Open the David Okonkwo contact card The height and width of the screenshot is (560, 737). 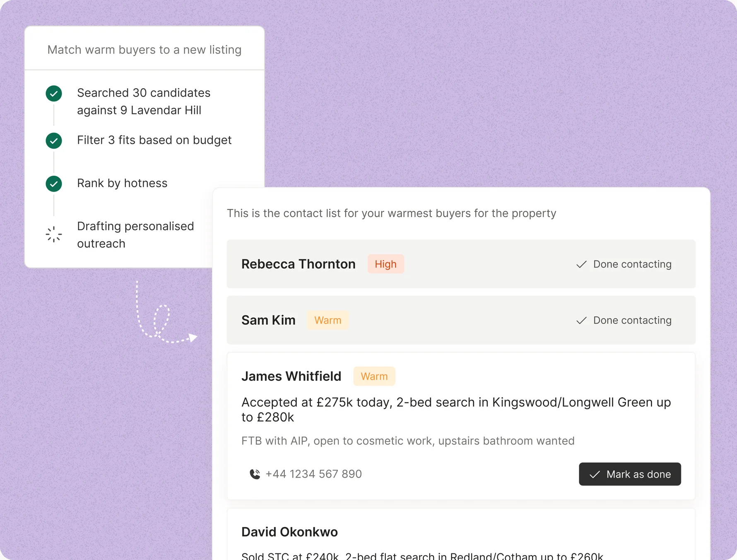[x=461, y=535]
